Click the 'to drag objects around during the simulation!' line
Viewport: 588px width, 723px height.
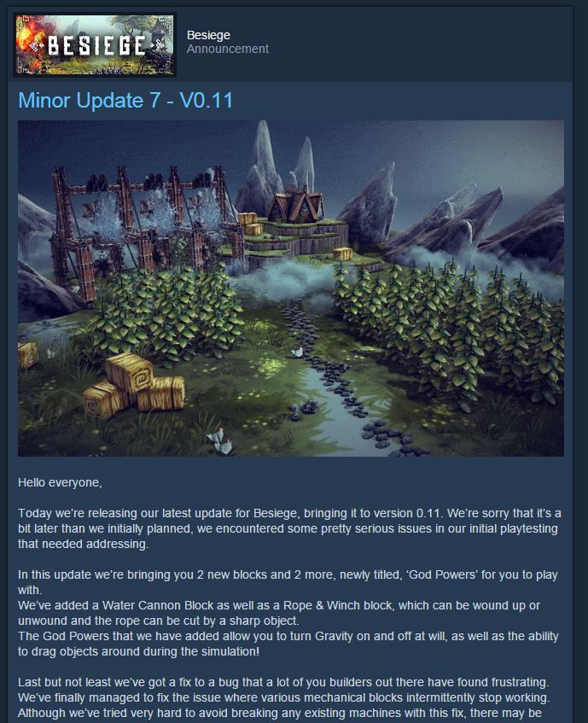click(x=139, y=651)
